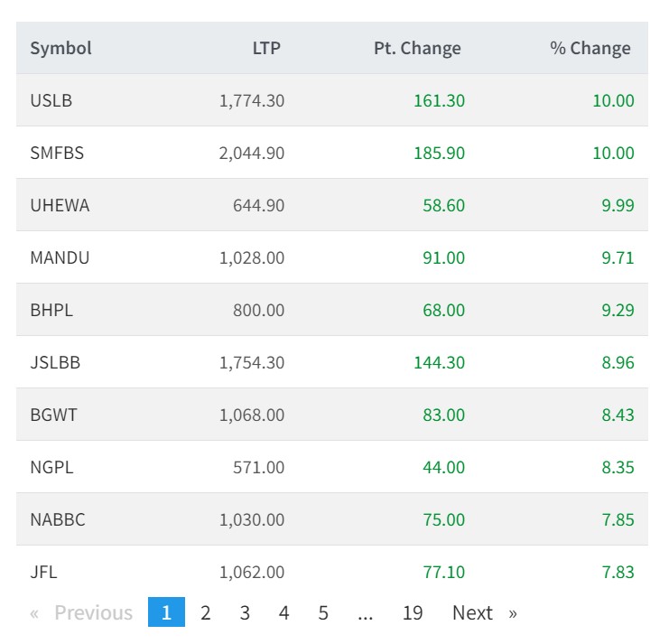The width and height of the screenshot is (669, 644).
Task: Sort by the Pt. Change column header
Action: tap(417, 49)
